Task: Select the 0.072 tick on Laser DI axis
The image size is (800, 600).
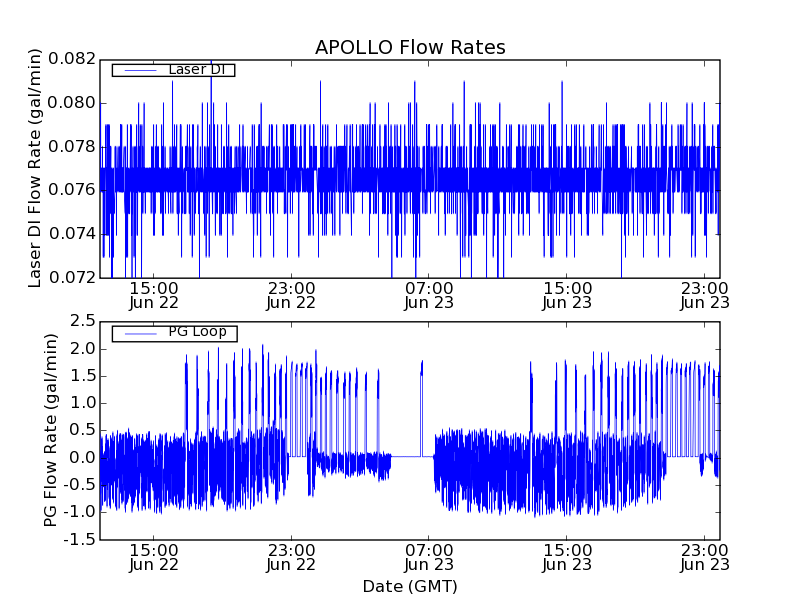Action: click(x=72, y=278)
